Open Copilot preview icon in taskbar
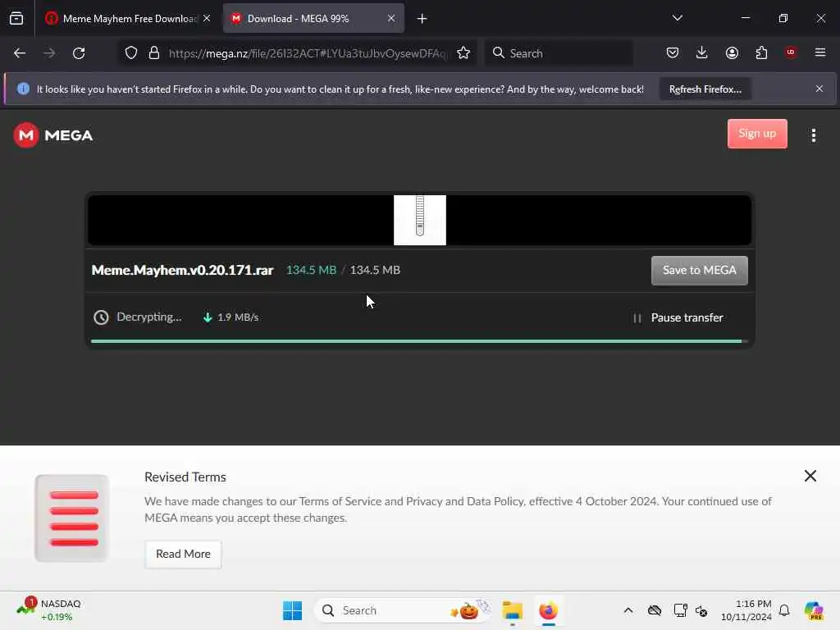 click(x=813, y=610)
